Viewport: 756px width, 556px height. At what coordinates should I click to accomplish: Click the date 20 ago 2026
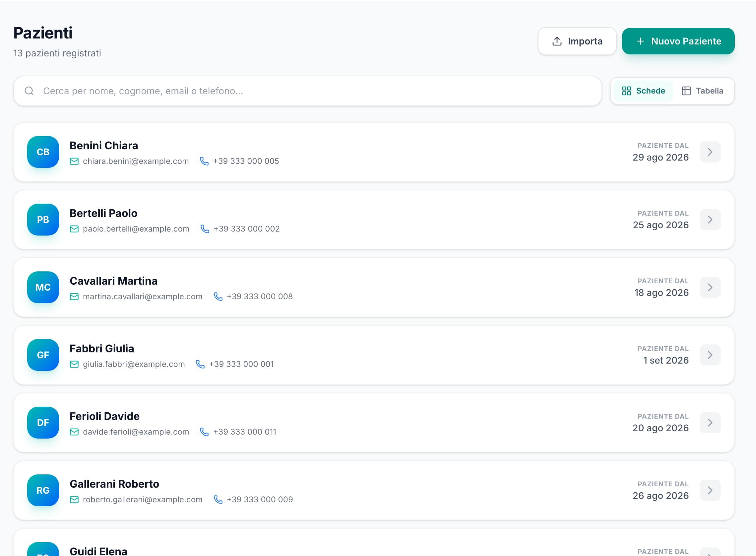[x=661, y=428]
